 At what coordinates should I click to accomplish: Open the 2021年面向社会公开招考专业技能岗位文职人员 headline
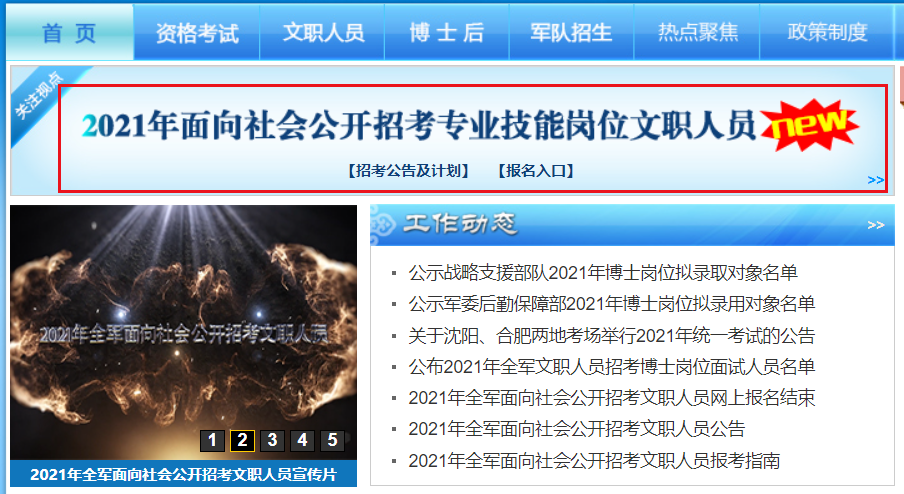coord(419,125)
